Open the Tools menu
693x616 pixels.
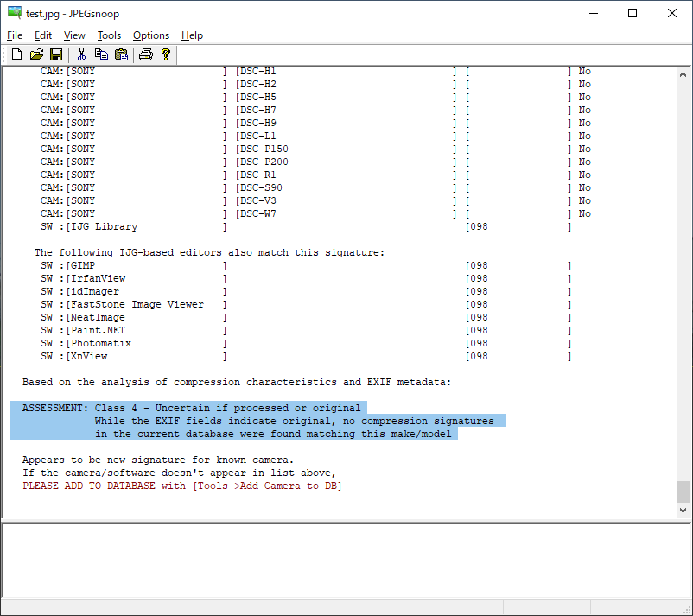(x=109, y=35)
